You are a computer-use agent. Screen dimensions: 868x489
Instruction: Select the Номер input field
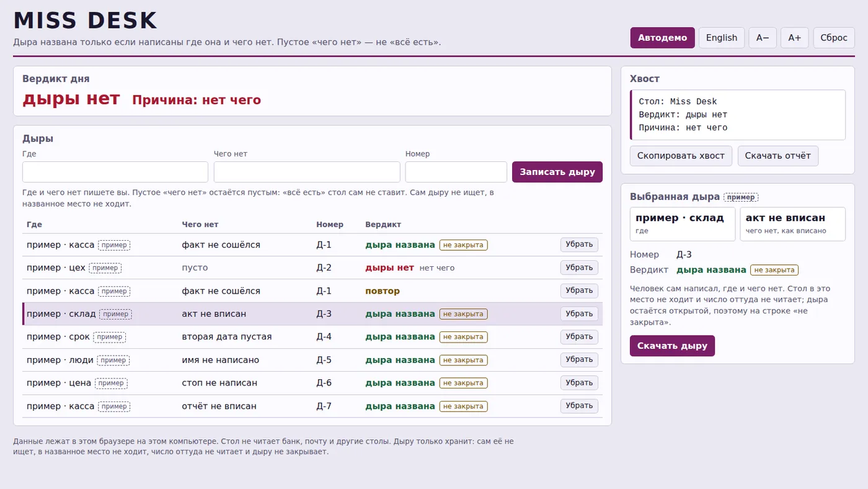click(x=456, y=172)
